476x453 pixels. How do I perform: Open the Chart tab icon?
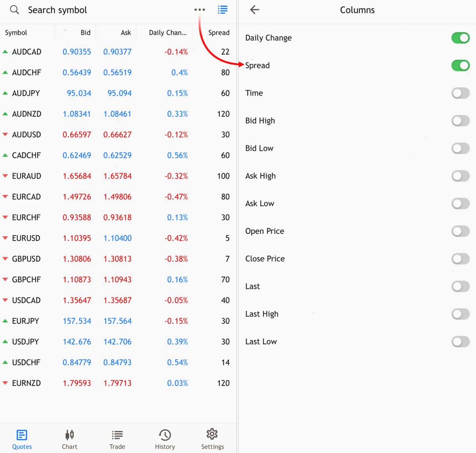(69, 435)
